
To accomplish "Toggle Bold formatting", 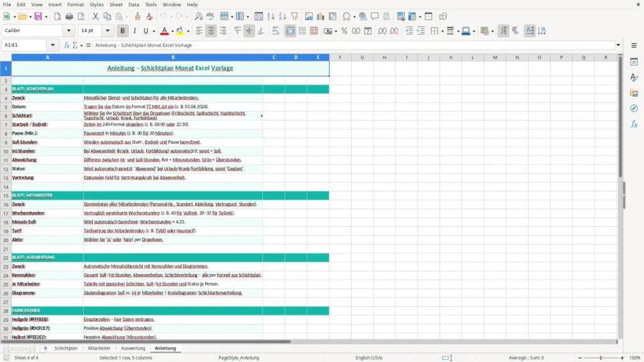I will 123,31.
